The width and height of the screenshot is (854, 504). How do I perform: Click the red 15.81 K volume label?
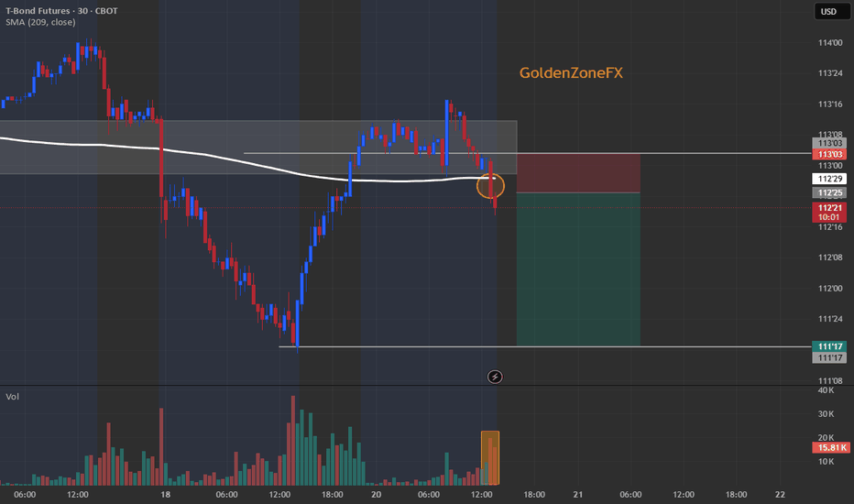pos(830,447)
